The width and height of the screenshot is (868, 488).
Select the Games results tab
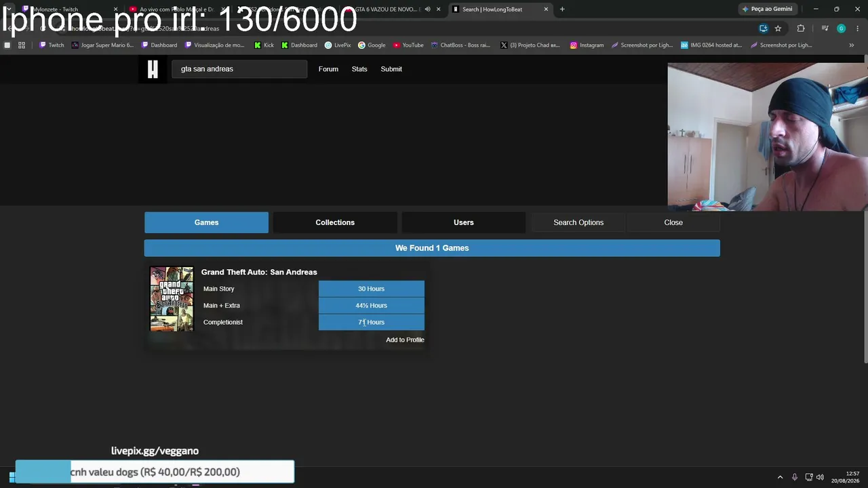point(206,222)
